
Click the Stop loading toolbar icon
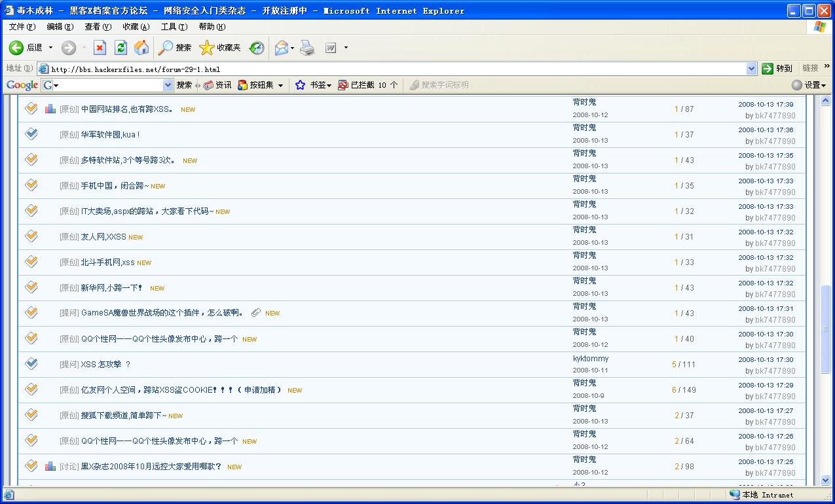pyautogui.click(x=100, y=48)
